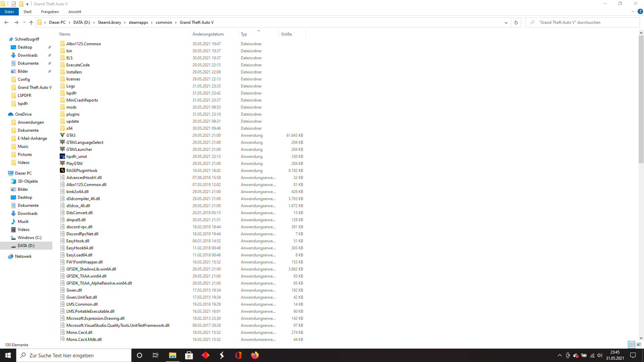This screenshot has width=644, height=362.
Task: Expand the address bar history dropdown
Action: coord(506,22)
